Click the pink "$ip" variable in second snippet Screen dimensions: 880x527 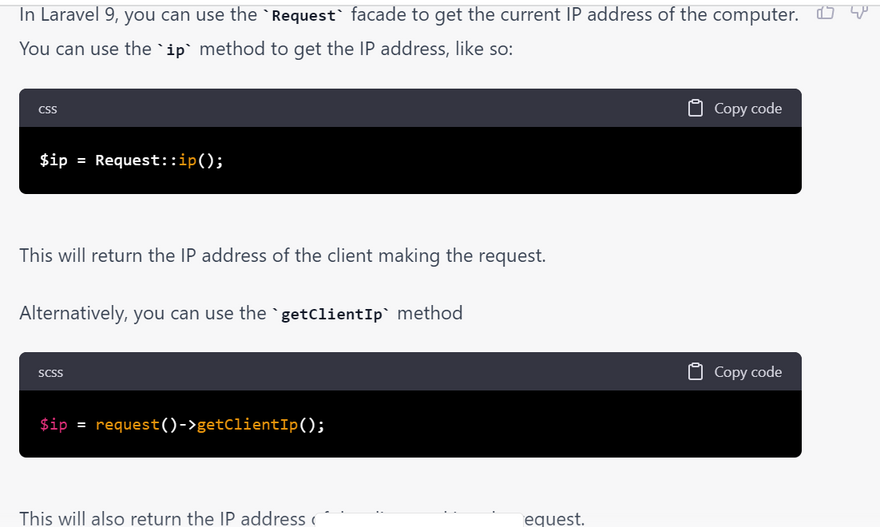[x=54, y=424]
